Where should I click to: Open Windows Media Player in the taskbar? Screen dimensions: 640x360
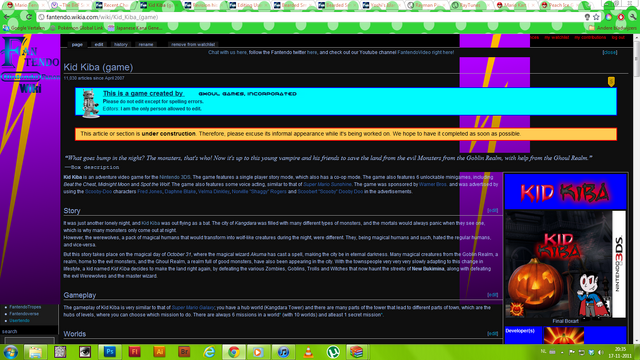[x=258, y=352]
